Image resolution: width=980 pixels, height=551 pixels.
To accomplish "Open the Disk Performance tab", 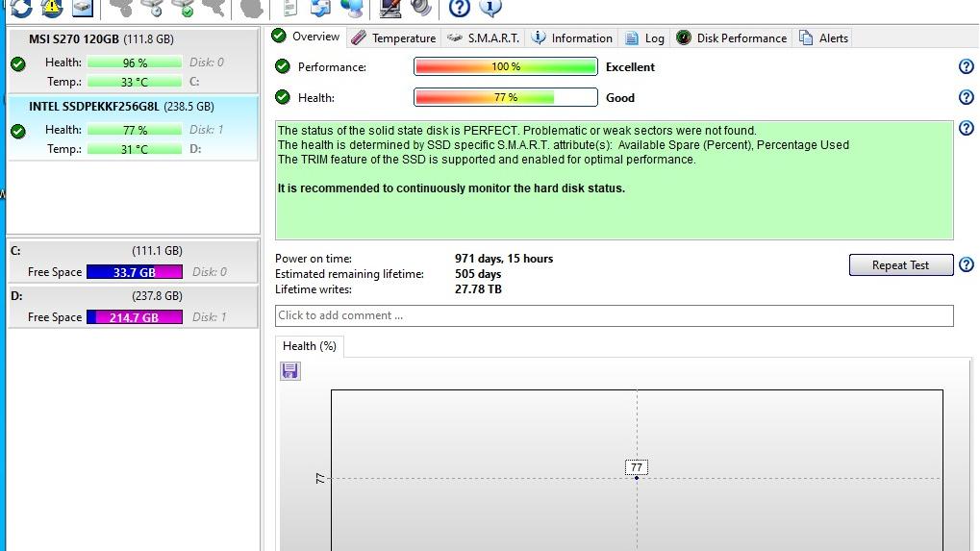I will coord(731,38).
